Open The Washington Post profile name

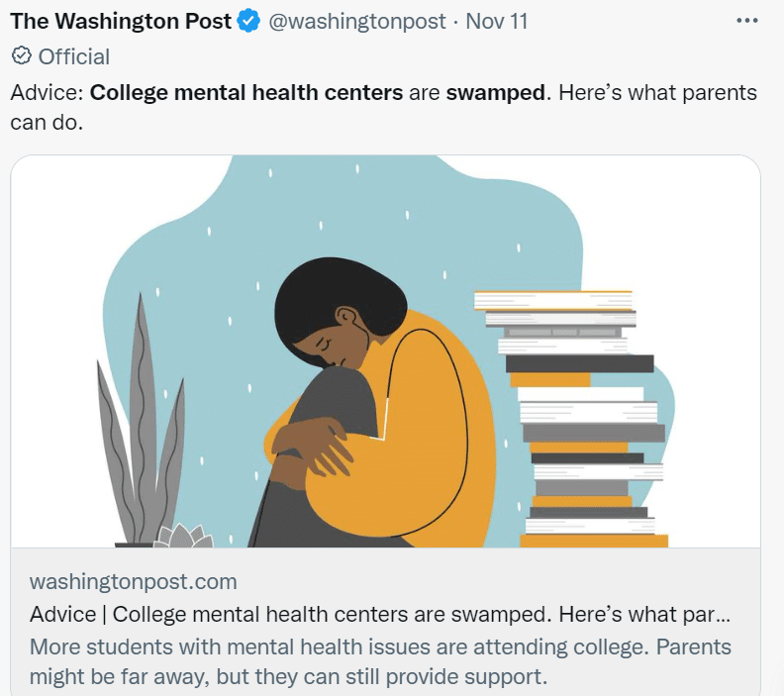pyautogui.click(x=121, y=21)
